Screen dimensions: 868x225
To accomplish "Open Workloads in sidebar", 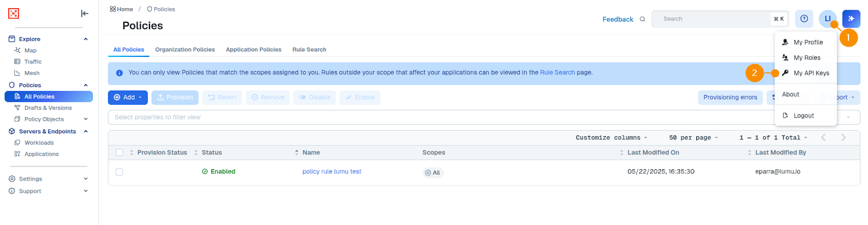I will [39, 143].
